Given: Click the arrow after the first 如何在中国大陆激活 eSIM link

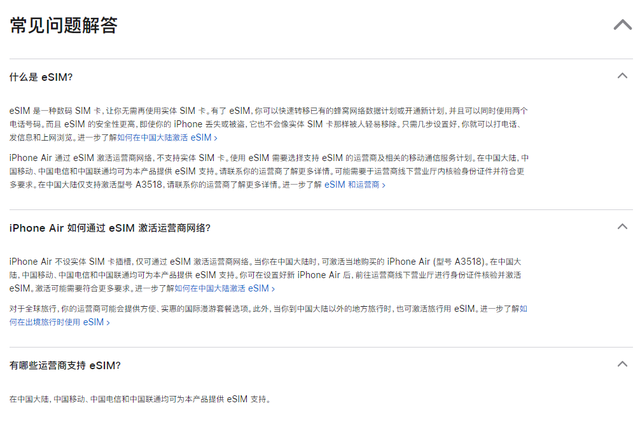Looking at the screenshot, I should coord(215,137).
